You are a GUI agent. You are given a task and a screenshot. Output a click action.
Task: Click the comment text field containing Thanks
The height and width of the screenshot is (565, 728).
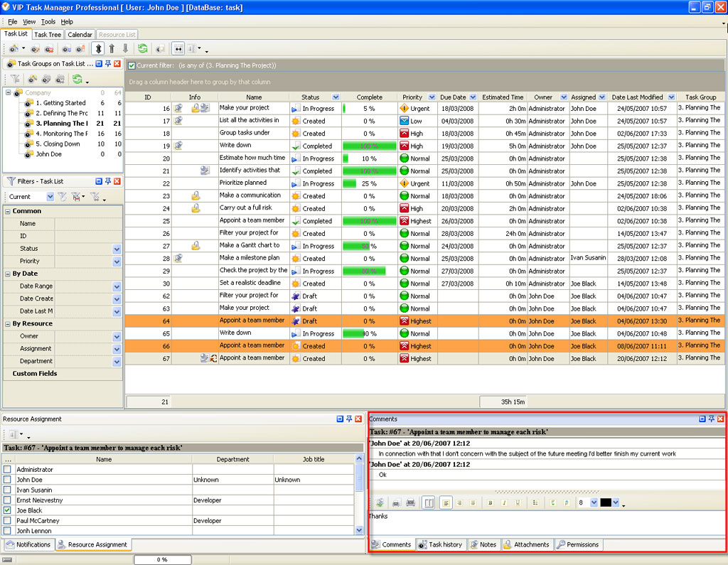(x=546, y=522)
